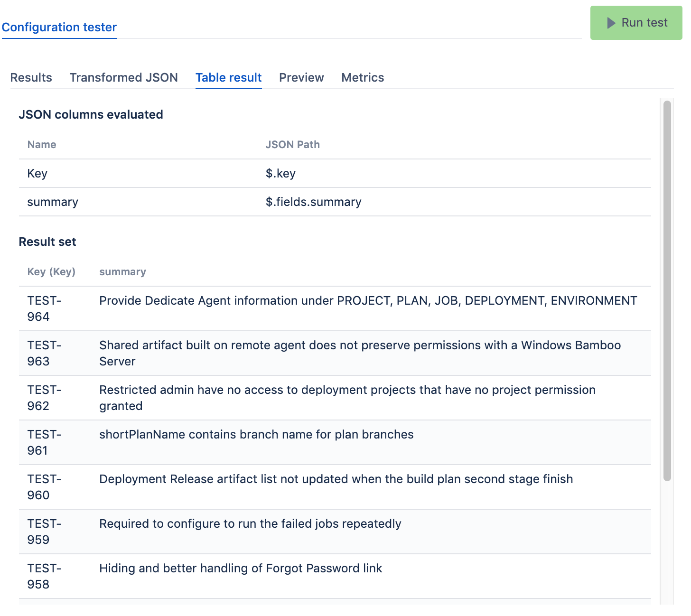This screenshot has height=616, width=691.
Task: Click the $.fields.summary JSON path cell
Action: click(313, 202)
